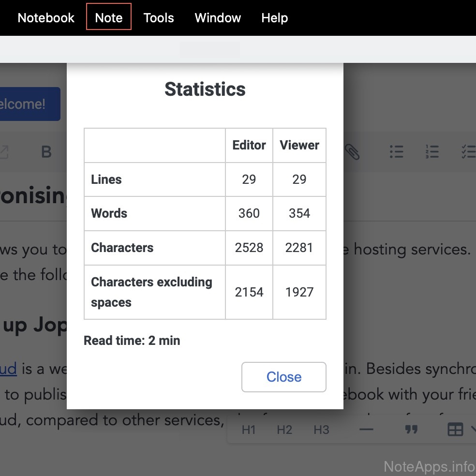Insert a horizontal rule line
The width and height of the screenshot is (476, 476).
(366, 430)
